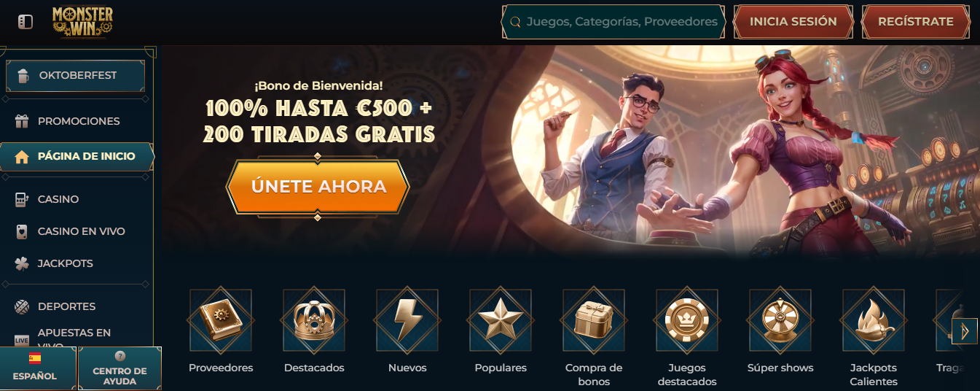Select the Jackpots Calientes flame icon
This screenshot has height=391, width=980.
point(874,320)
